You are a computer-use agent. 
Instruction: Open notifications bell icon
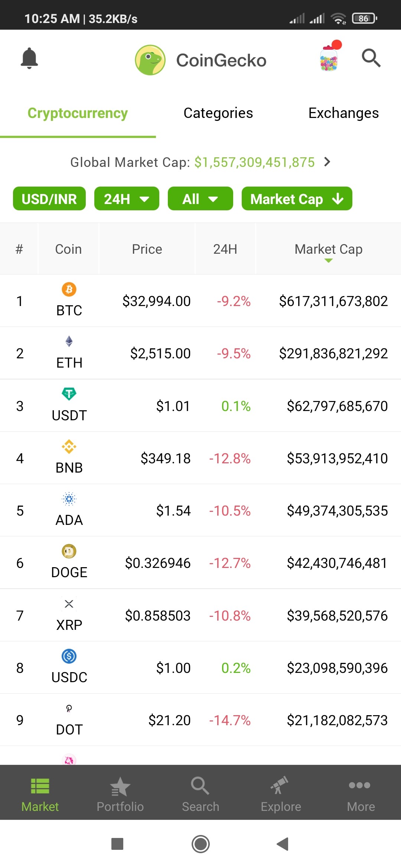coord(29,58)
